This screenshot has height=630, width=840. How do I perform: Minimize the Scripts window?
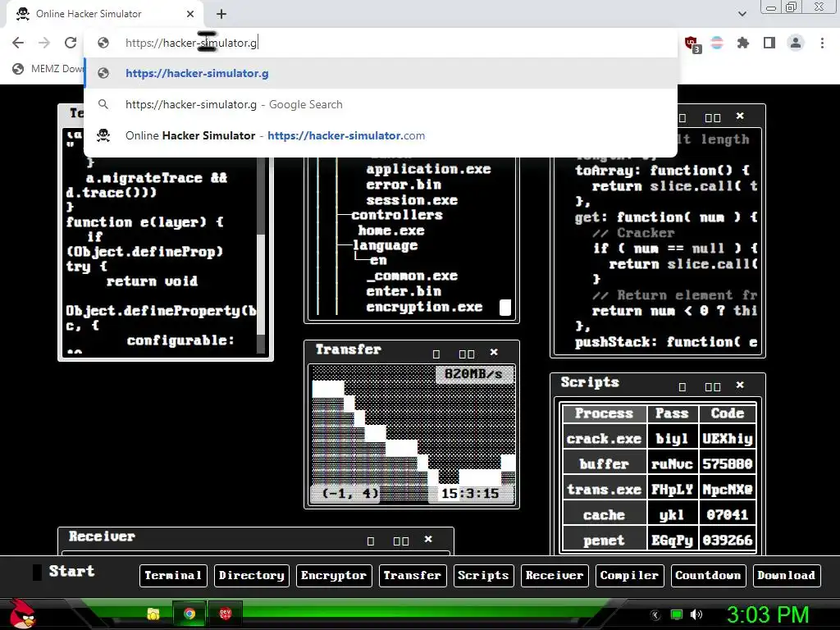tap(682, 387)
